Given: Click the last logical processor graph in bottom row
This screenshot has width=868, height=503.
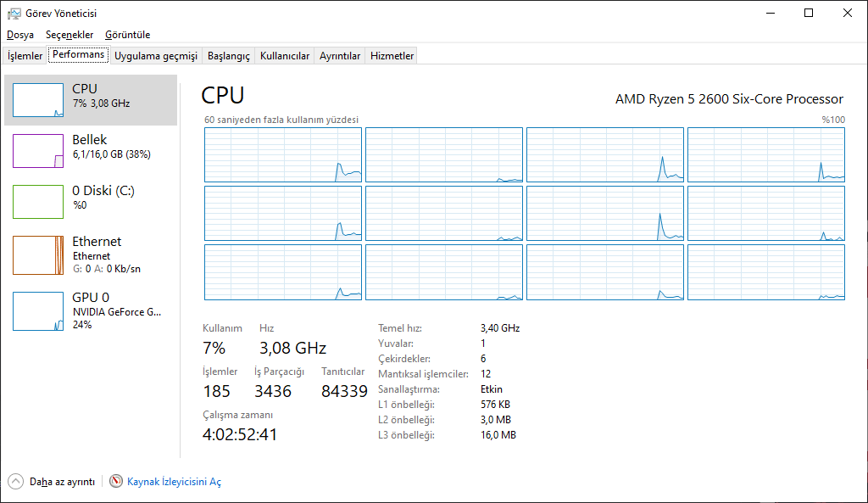Looking at the screenshot, I should click(x=766, y=272).
